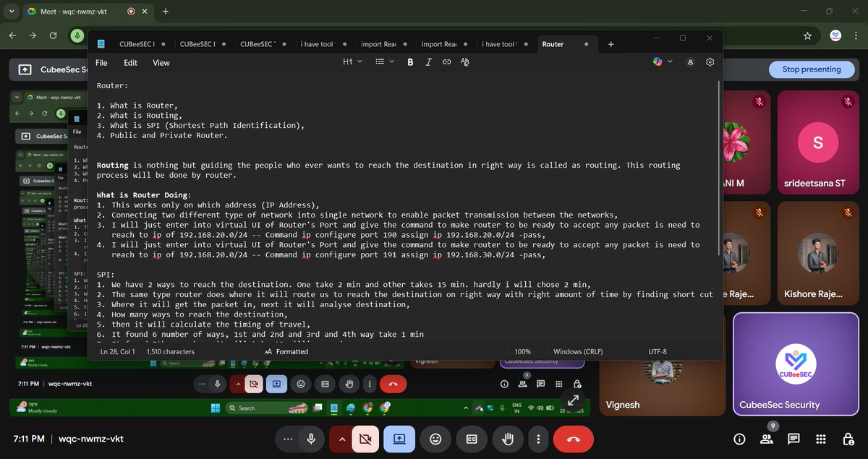Open the 100% zoom status entry
Image resolution: width=868 pixels, height=459 pixels.
pos(523,351)
